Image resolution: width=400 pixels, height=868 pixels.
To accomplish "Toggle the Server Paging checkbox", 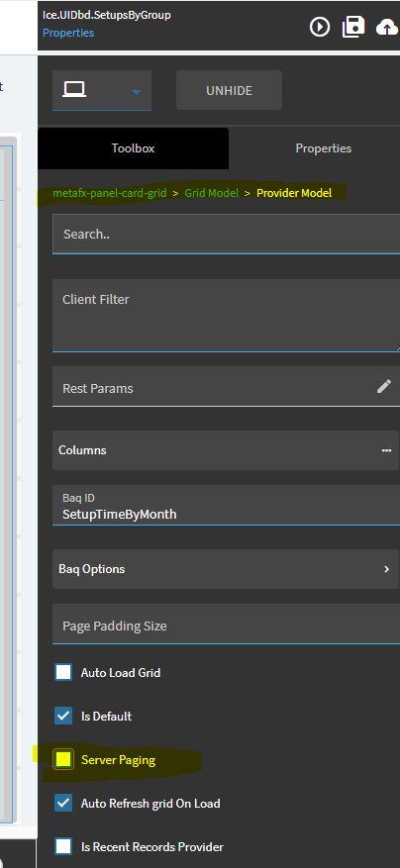I will [x=63, y=759].
